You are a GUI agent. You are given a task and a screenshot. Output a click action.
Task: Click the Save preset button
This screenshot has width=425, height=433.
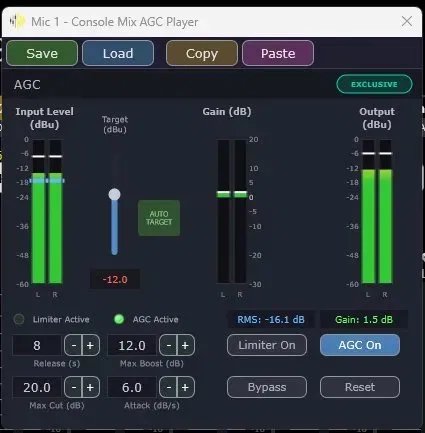pos(42,53)
